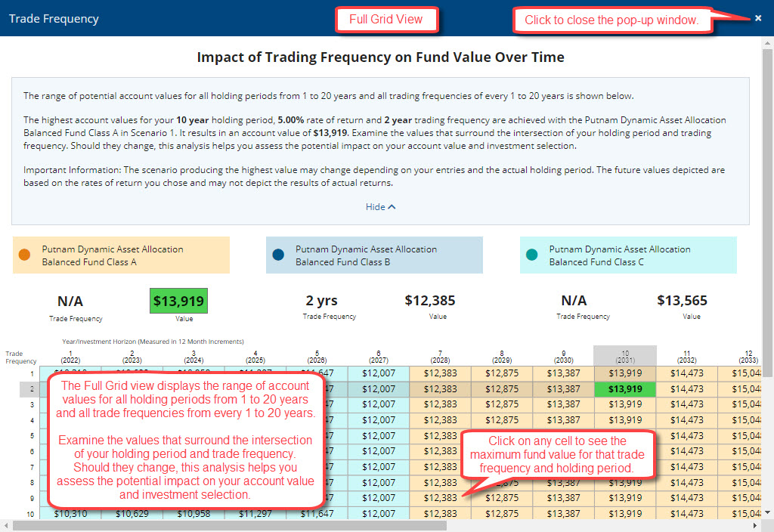Click the 2 yrs Trade Frequency label
Screen dimensions: 774x532
click(x=321, y=300)
